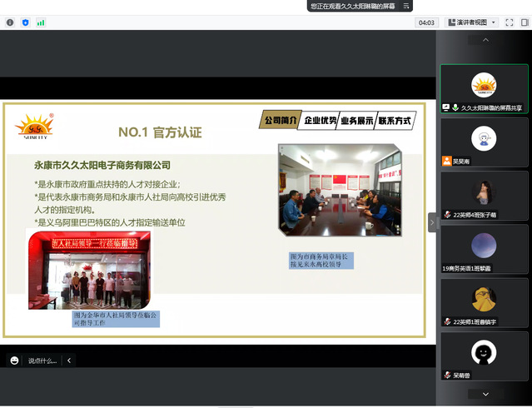The width and height of the screenshot is (532, 408).
Task: Click the NO.1 官方认证 slide heading
Action: tap(160, 132)
